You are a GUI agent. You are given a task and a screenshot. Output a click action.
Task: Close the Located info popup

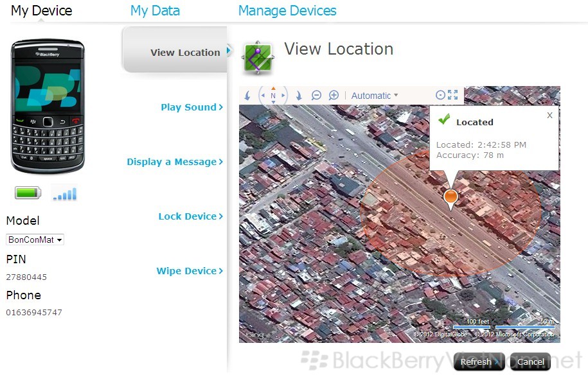549,116
